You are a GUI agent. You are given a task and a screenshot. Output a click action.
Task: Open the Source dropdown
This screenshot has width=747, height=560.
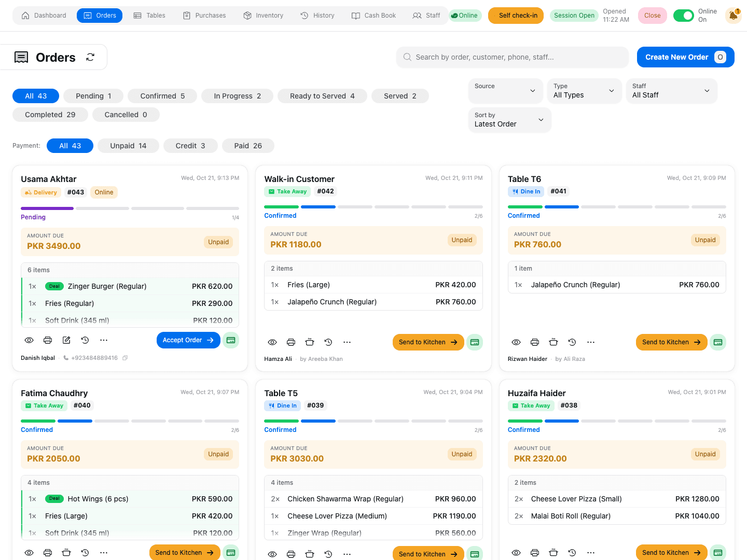point(505,91)
